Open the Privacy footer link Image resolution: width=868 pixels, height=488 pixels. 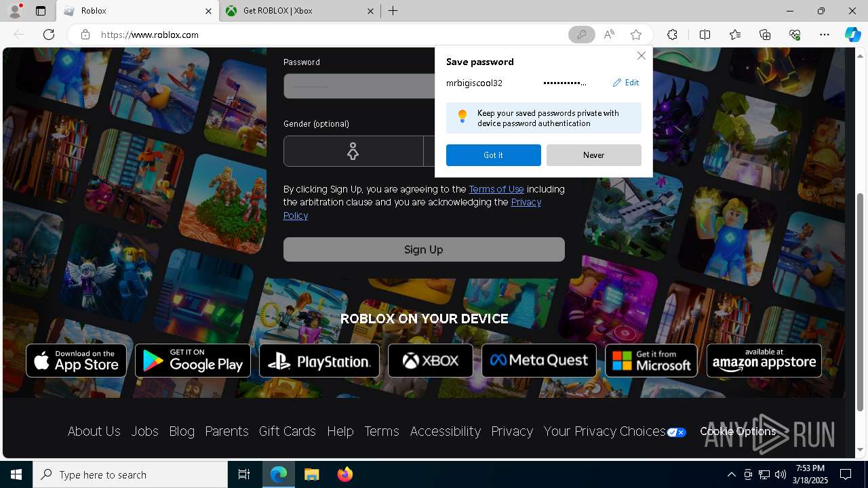[x=512, y=431]
